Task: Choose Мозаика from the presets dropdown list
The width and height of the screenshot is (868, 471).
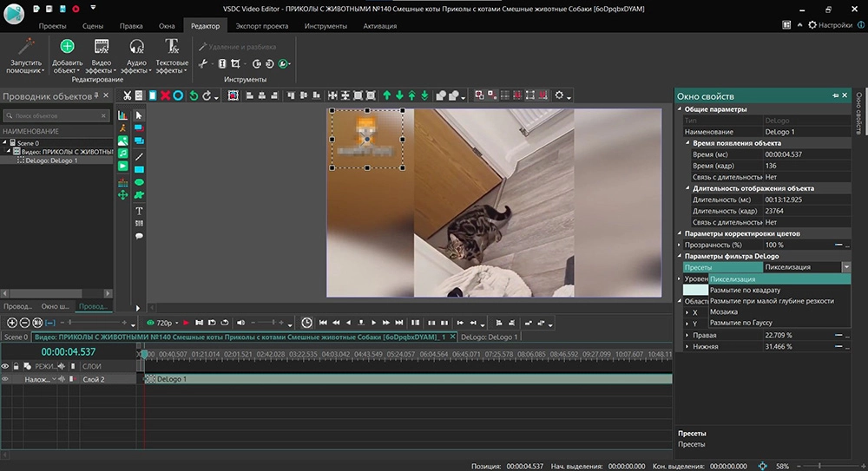Action: (724, 311)
